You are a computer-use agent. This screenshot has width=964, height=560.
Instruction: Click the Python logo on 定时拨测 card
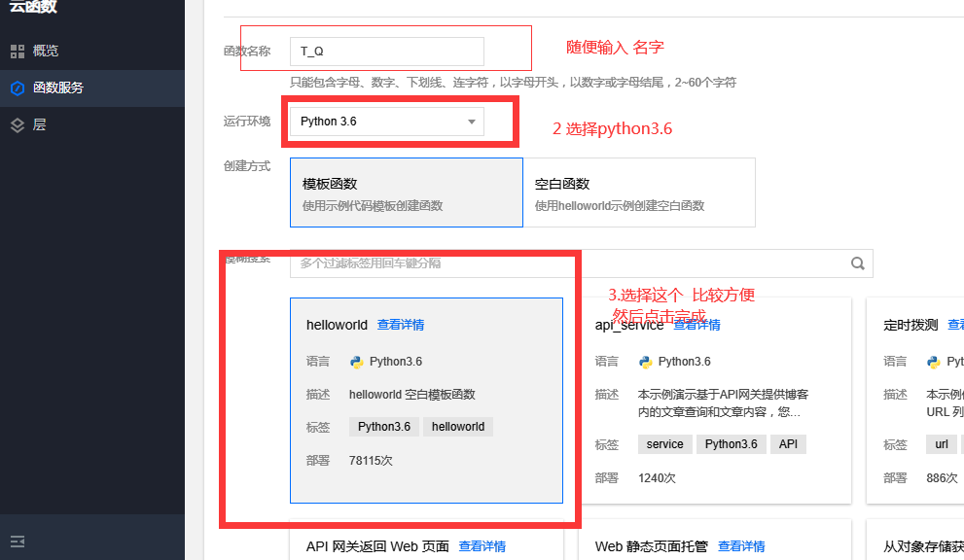pos(935,362)
